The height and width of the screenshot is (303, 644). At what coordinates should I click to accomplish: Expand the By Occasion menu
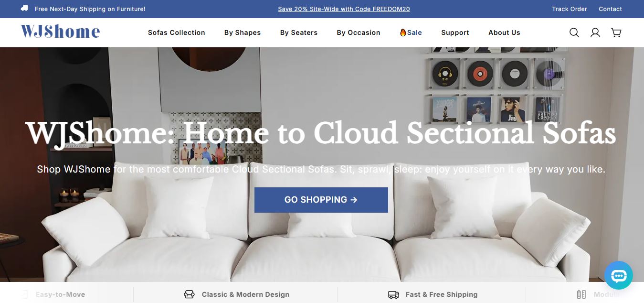click(359, 32)
